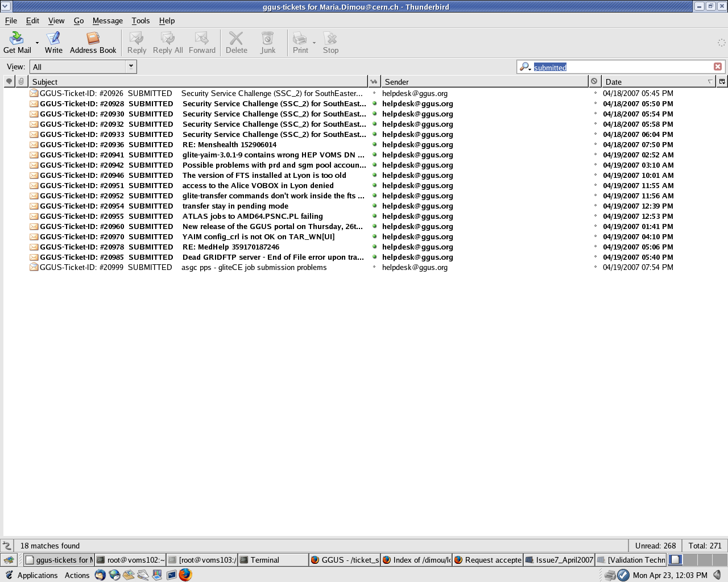Click the search field containing 'submitted'
Image resolution: width=728 pixels, height=582 pixels.
tap(620, 67)
